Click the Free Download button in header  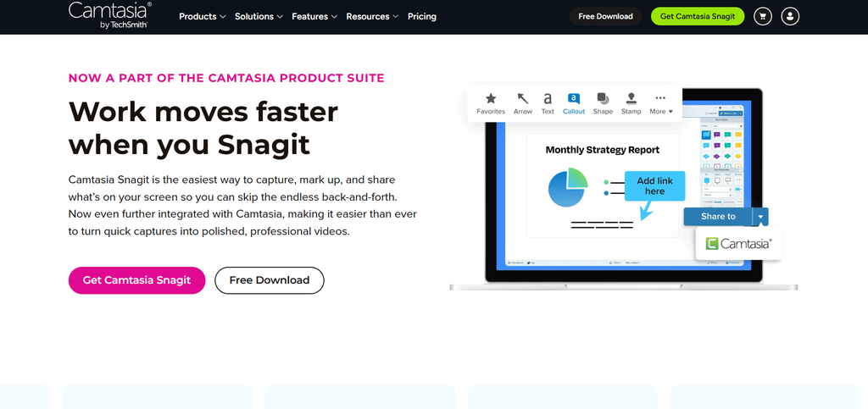605,16
